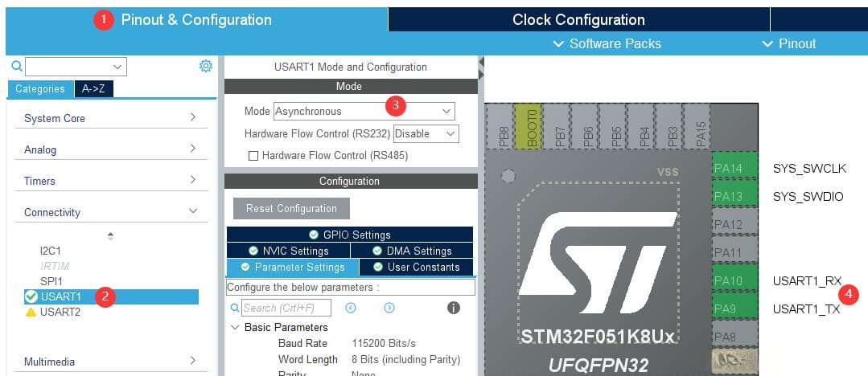The height and width of the screenshot is (376, 868).
Task: Open the User Constants tab
Action: tap(416, 267)
